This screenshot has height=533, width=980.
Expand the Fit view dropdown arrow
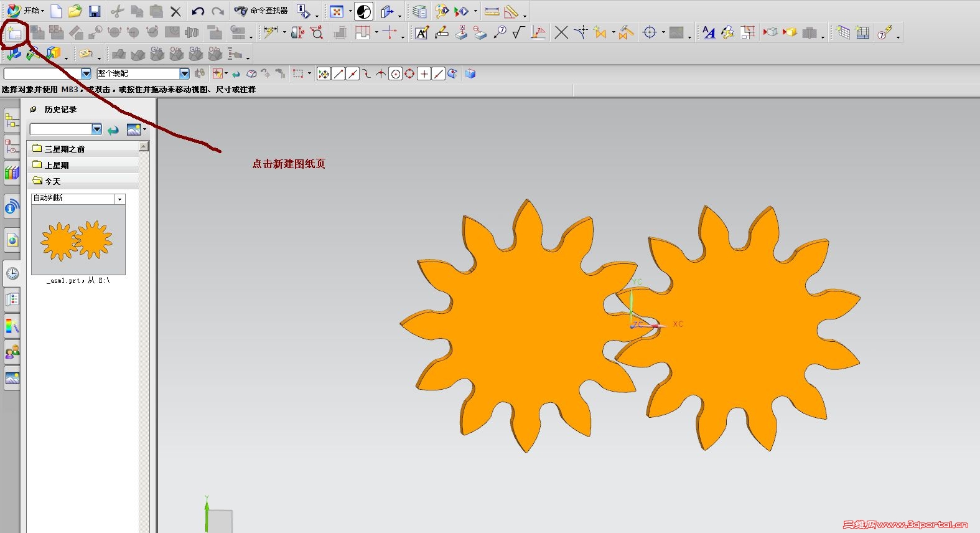350,11
